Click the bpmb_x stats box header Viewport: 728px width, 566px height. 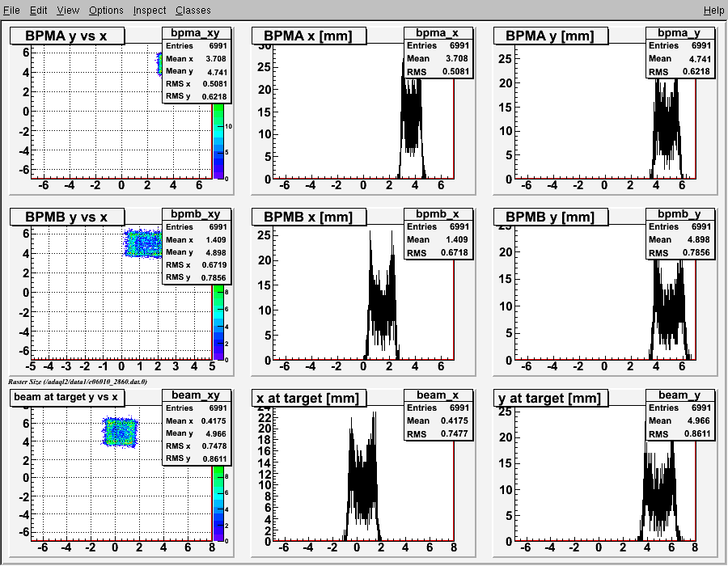[x=438, y=214]
